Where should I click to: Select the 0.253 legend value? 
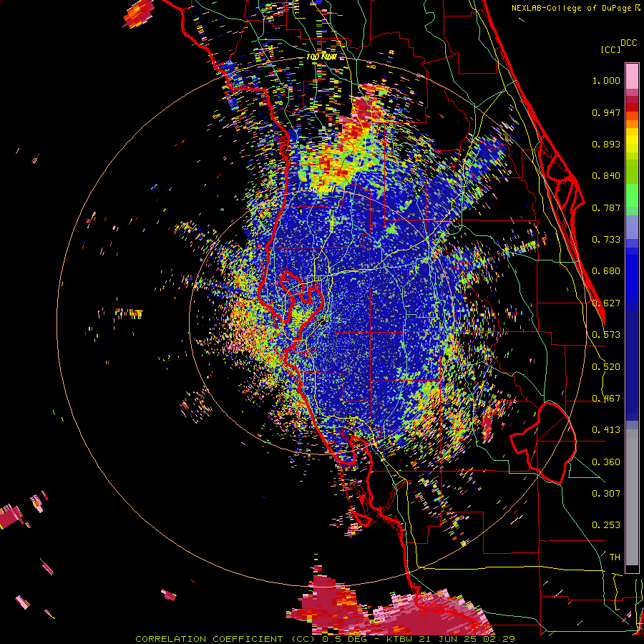[606, 525]
